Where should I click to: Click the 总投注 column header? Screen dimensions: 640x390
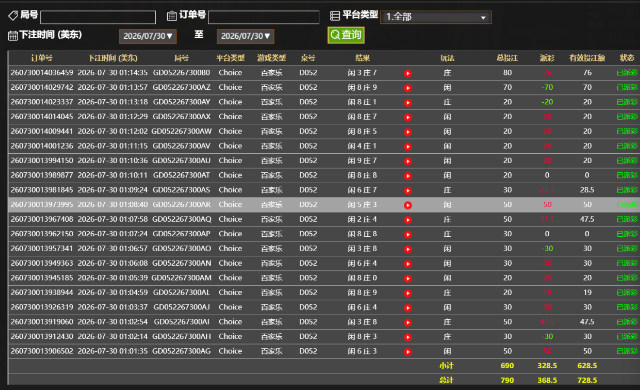pos(507,58)
